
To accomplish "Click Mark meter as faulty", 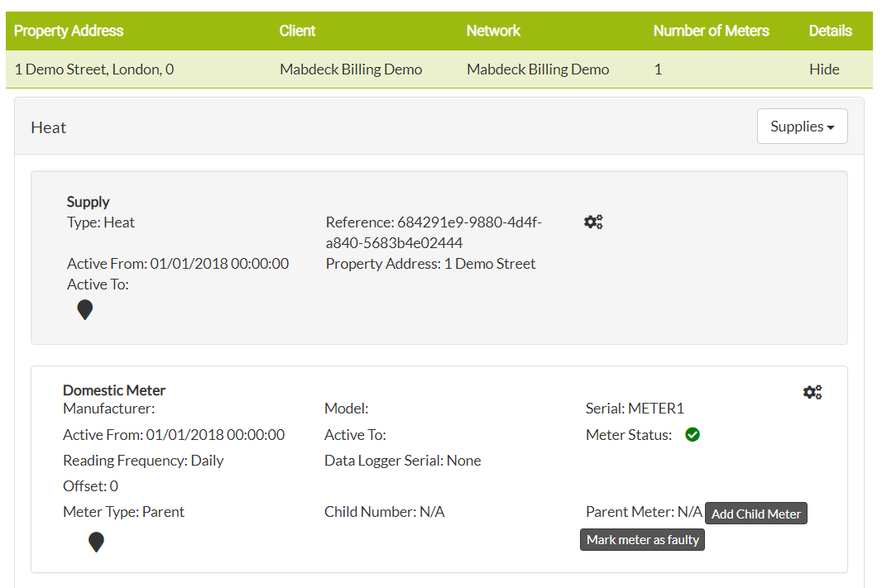I will pyautogui.click(x=642, y=539).
